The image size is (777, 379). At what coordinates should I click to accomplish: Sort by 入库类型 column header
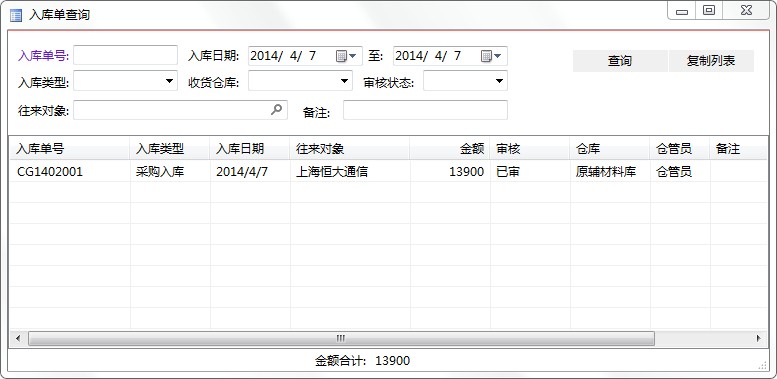(170, 148)
